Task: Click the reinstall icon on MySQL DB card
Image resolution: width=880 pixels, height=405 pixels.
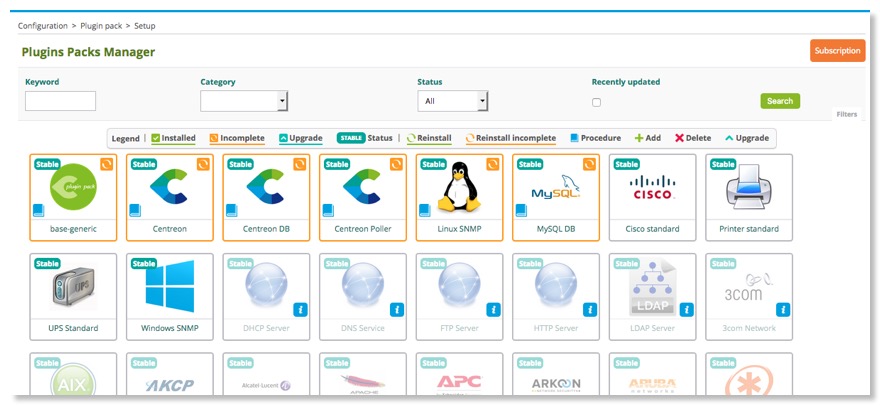Action: coord(588,164)
